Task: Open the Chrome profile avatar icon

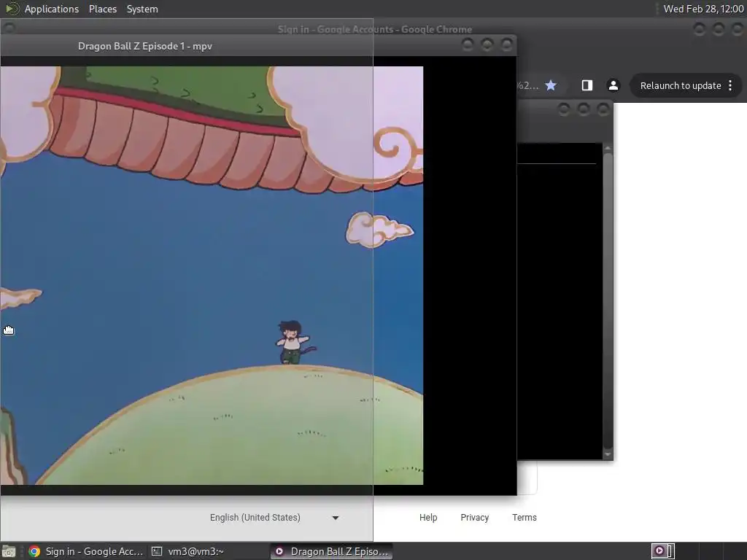Action: click(613, 85)
